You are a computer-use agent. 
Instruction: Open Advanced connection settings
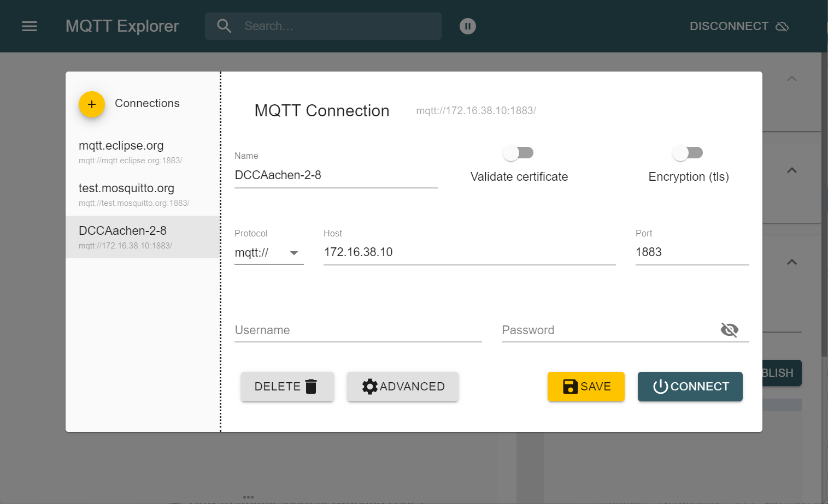pyautogui.click(x=403, y=387)
